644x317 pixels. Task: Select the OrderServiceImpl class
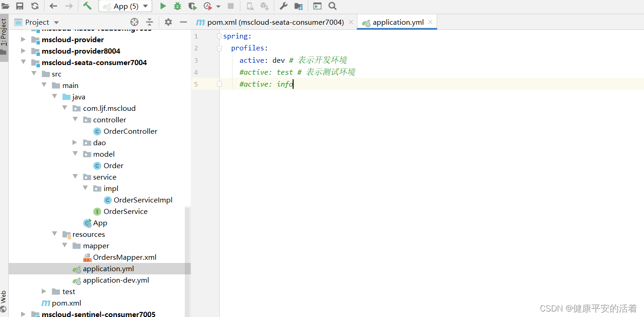tap(138, 200)
